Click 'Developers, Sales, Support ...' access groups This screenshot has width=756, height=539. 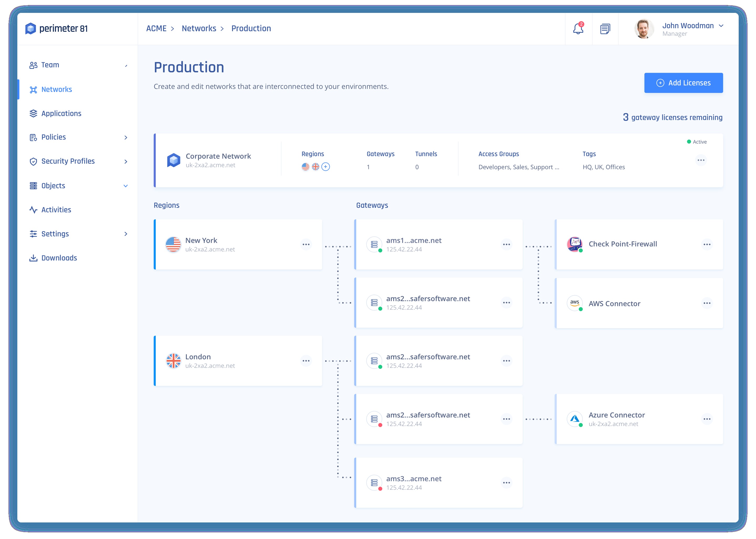(519, 167)
